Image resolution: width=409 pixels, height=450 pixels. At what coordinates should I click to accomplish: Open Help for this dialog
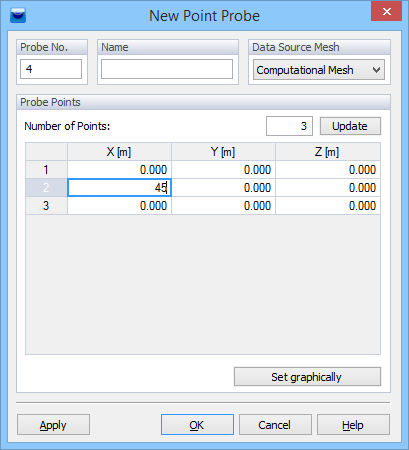(x=353, y=425)
